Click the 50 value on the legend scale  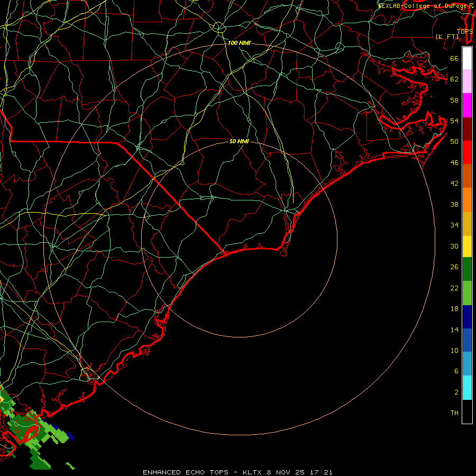pos(454,142)
